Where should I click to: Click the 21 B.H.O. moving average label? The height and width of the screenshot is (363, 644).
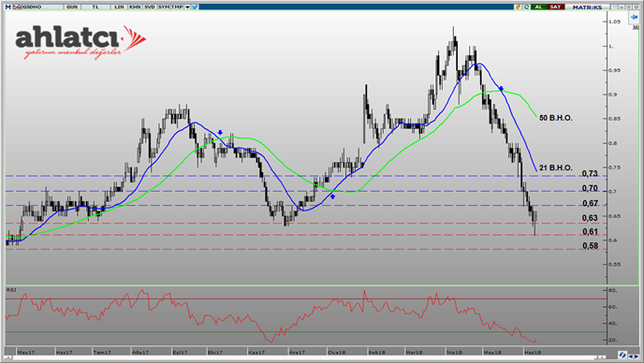coord(556,167)
